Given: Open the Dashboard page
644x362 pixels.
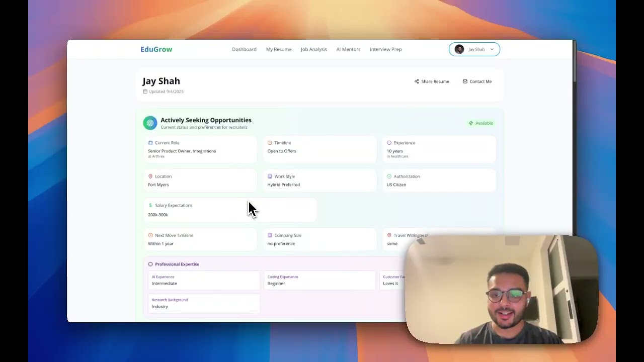Looking at the screenshot, I should point(244,49).
